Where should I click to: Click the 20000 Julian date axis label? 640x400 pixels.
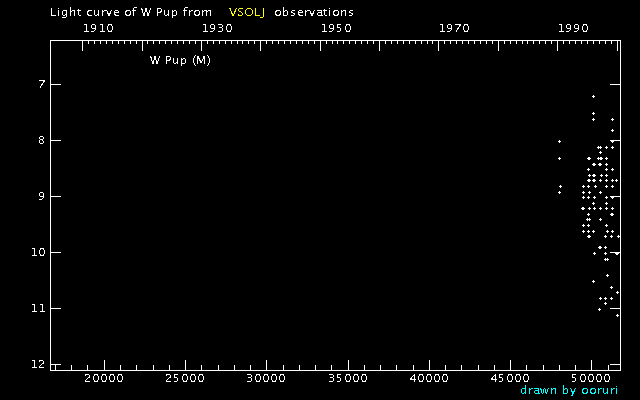tap(103, 379)
